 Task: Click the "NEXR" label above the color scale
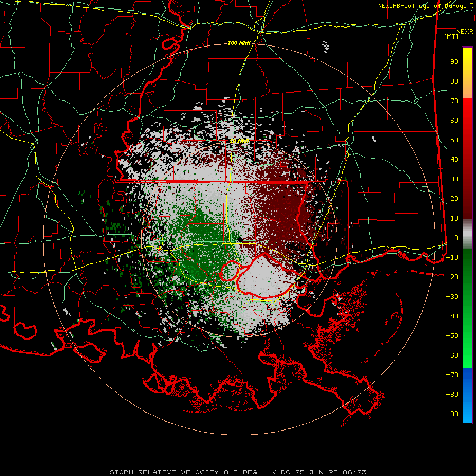[465, 32]
